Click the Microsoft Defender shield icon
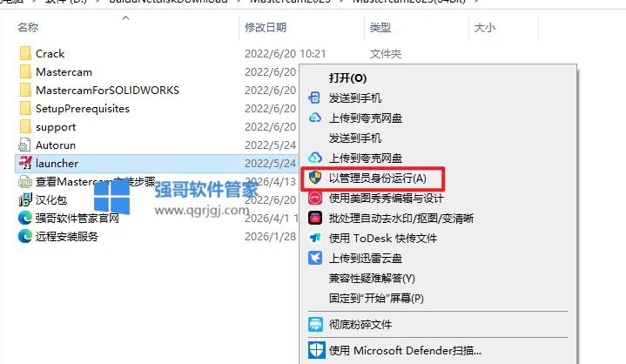The width and height of the screenshot is (626, 364). click(x=317, y=350)
